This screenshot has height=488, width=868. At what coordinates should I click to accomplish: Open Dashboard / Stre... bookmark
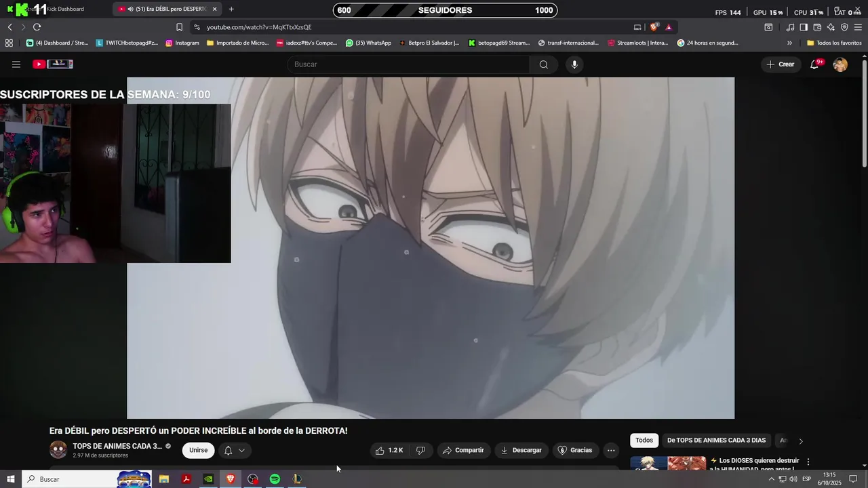pos(58,43)
